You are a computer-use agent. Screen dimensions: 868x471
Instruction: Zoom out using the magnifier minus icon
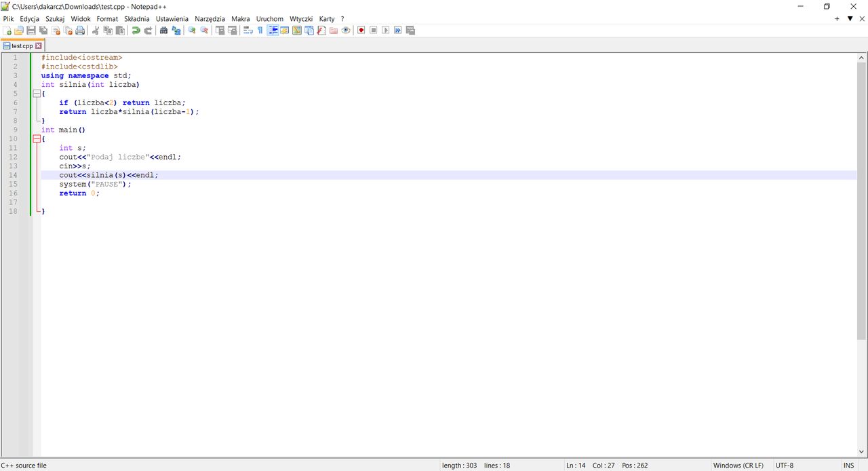point(203,31)
